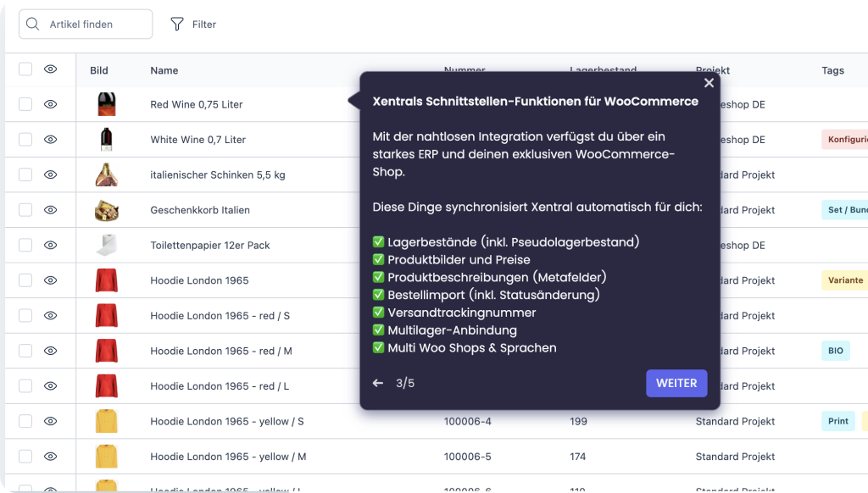Open the White Wine bottle thumbnail

106,140
